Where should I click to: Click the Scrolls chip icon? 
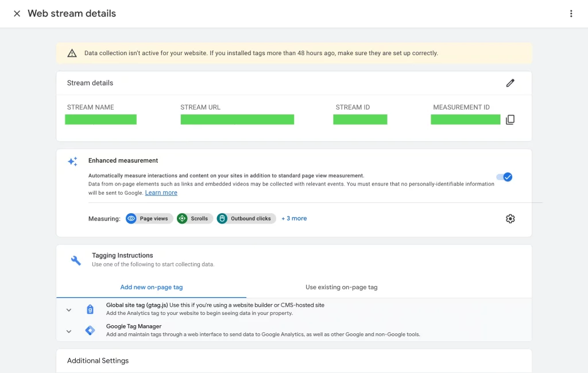click(182, 218)
